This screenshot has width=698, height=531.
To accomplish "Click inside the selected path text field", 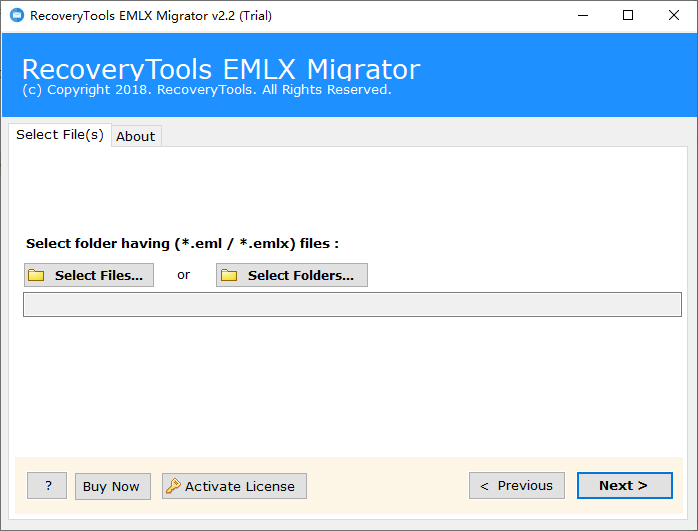I will pos(352,304).
